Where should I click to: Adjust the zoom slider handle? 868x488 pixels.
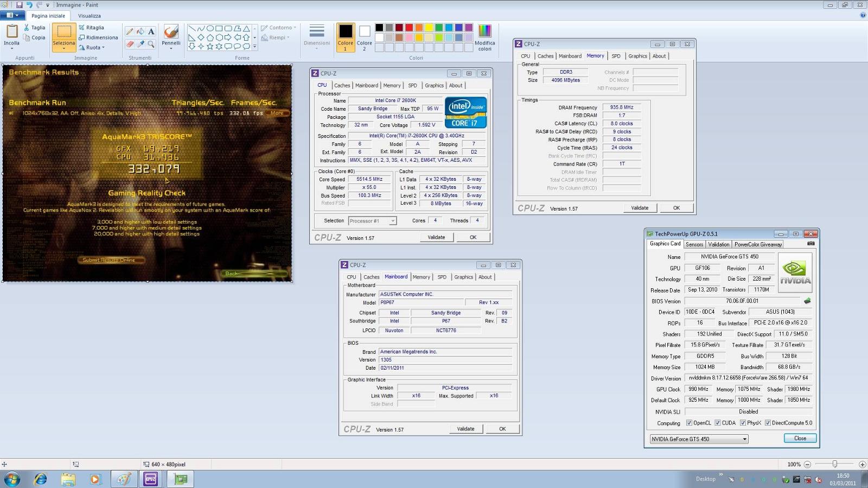tap(835, 464)
